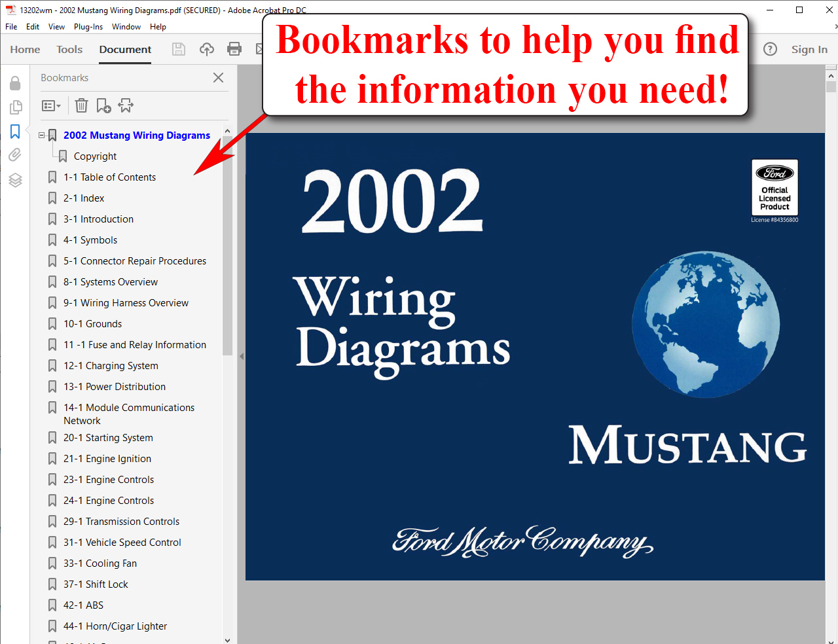Go to 8-1 Systems Overview bookmark
Image resolution: width=838 pixels, height=644 pixels.
click(x=111, y=282)
